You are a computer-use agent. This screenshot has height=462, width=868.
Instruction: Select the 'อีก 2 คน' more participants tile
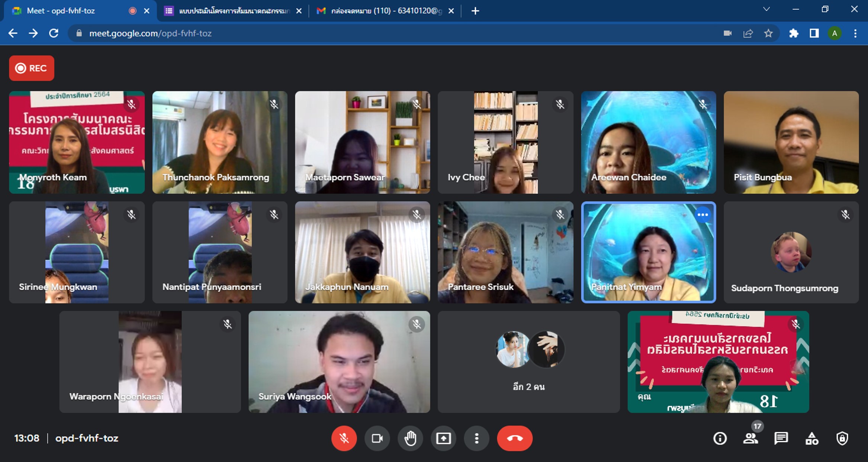click(x=528, y=362)
